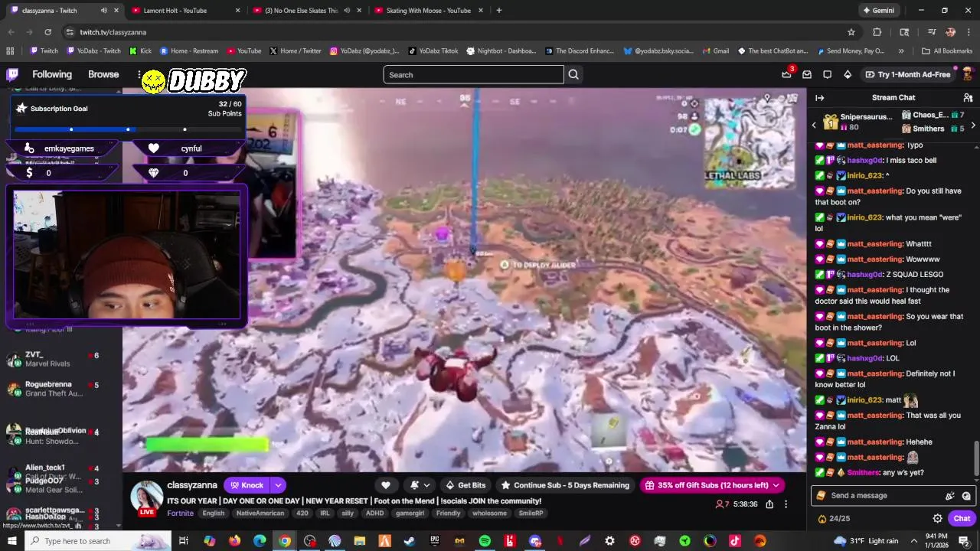
Task: Open Spotify from the taskbar
Action: click(x=485, y=541)
